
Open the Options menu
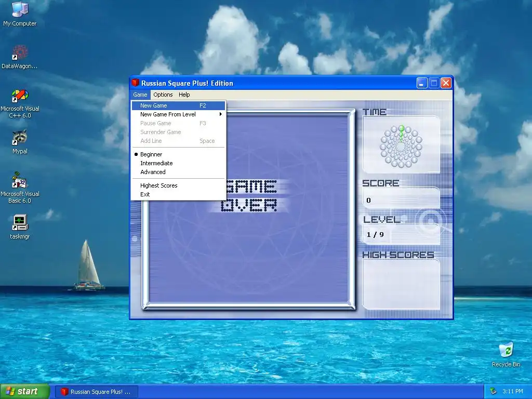[x=163, y=95]
